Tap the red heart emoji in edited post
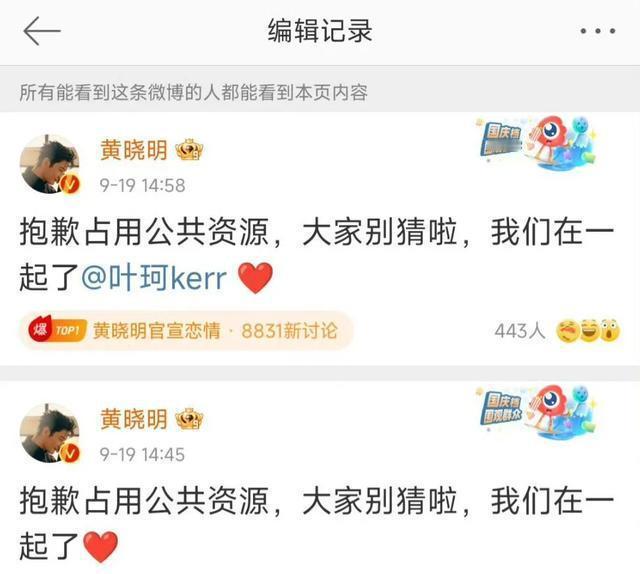This screenshot has width=640, height=574. click(x=256, y=278)
